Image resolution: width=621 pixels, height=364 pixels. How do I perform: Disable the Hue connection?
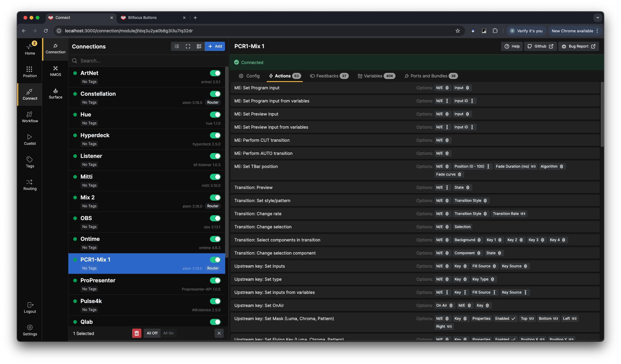coord(215,115)
